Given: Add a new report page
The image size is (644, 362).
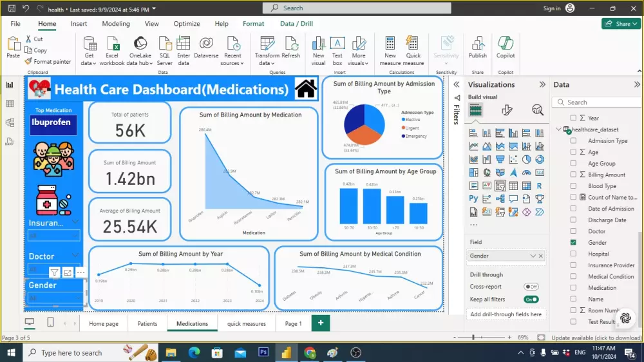Looking at the screenshot, I should click(x=320, y=323).
